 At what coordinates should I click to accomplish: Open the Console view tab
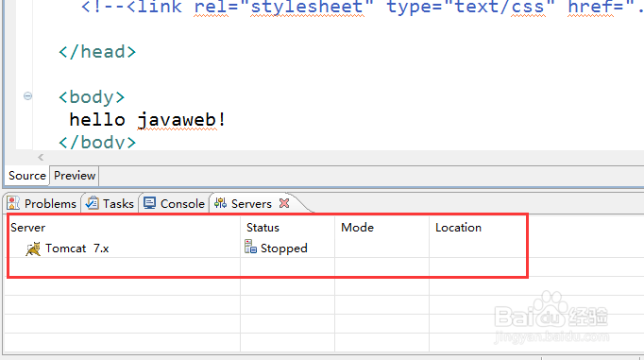(x=174, y=203)
